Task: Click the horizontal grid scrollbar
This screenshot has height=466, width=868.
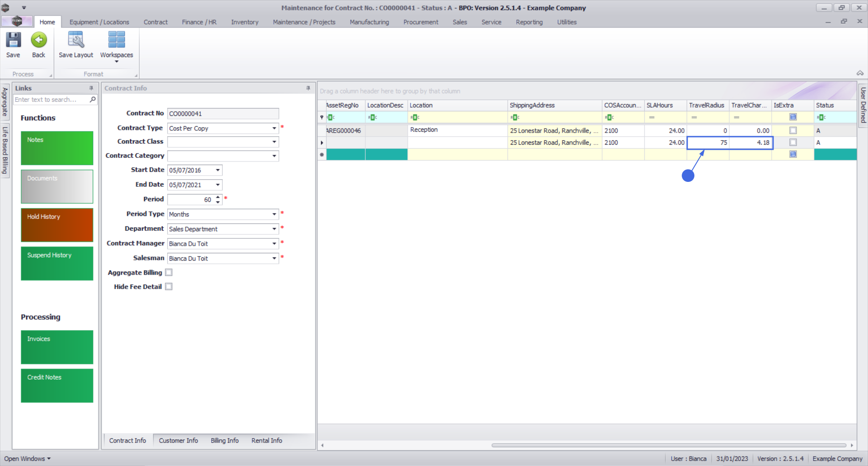Action: coord(668,445)
